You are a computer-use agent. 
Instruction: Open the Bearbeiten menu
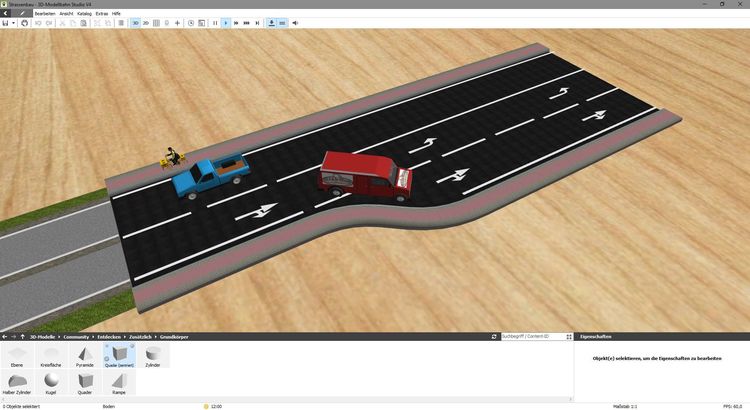(45, 13)
